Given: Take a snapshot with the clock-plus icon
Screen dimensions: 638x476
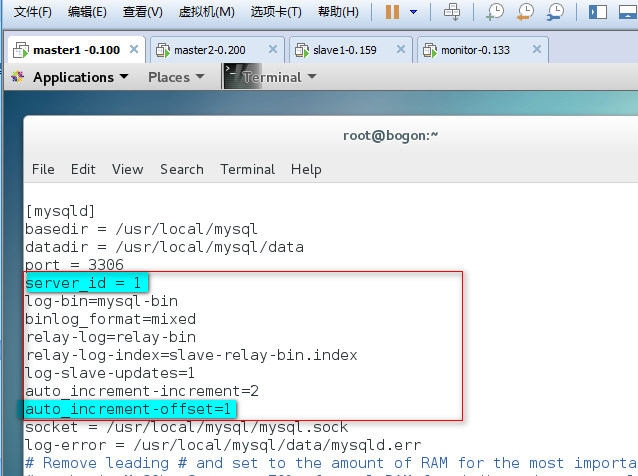Looking at the screenshot, I should pyautogui.click(x=494, y=12).
